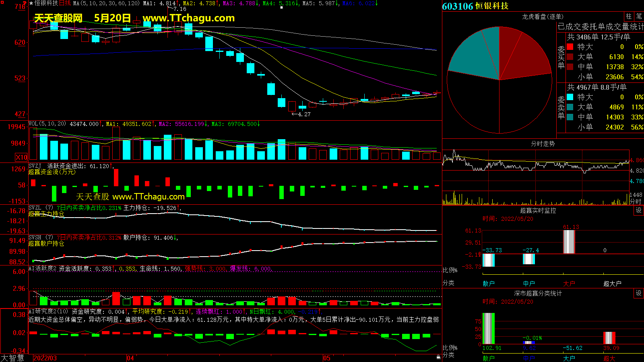Switch to 柱 bar view
This screenshot has width=644, height=362.
629,16
